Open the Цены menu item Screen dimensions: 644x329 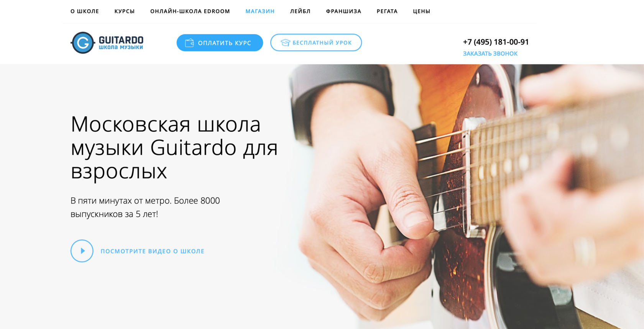(422, 11)
